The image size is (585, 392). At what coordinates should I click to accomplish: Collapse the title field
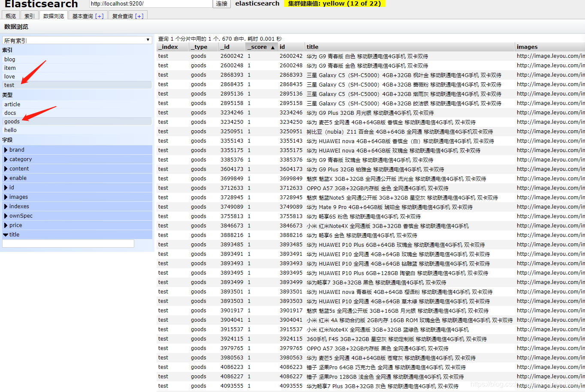point(77,235)
